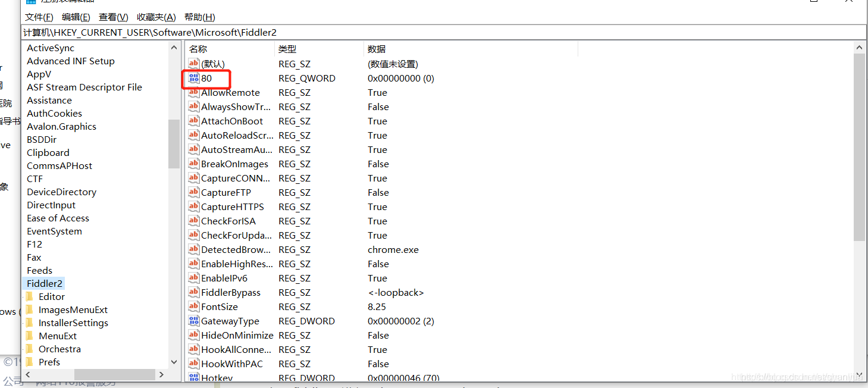Select the Fiddler2 key in the tree
The width and height of the screenshot is (868, 388).
click(45, 283)
